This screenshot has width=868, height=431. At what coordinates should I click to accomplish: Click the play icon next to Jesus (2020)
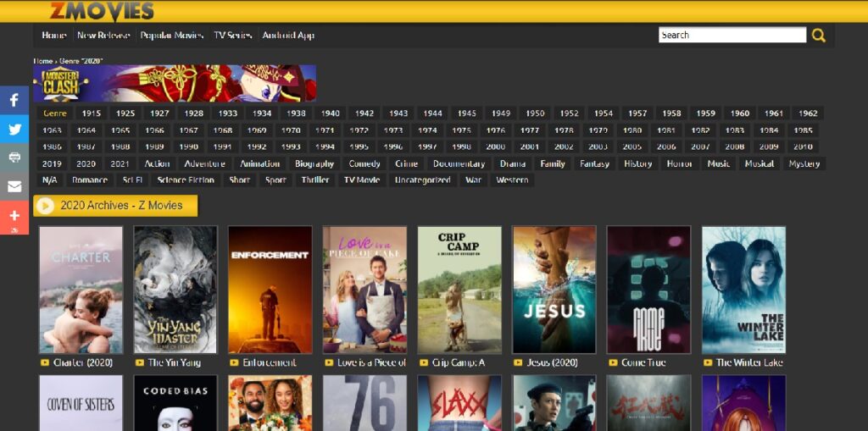518,363
